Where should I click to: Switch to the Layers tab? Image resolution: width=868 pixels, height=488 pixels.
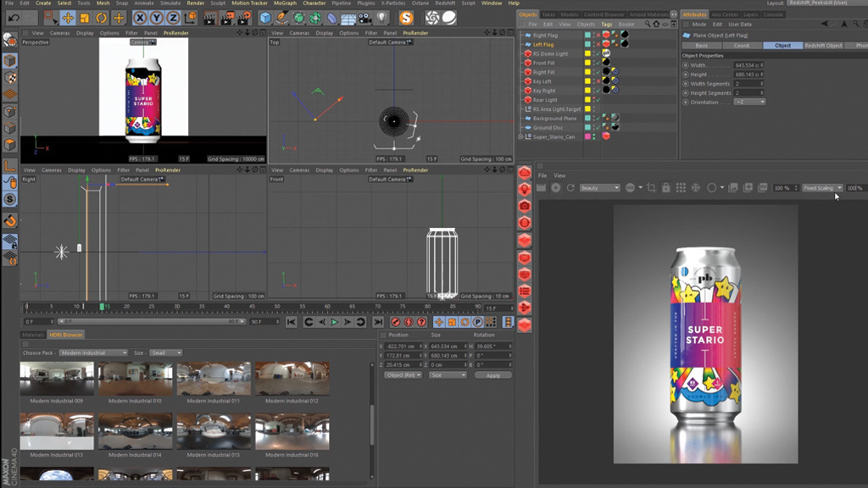tap(751, 14)
